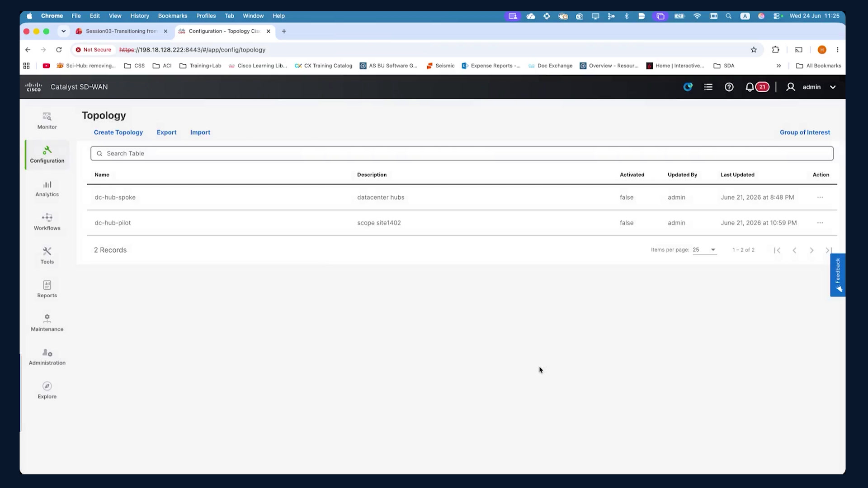Open the Feedback side tab
Screen dimensions: 868x488
click(x=838, y=275)
